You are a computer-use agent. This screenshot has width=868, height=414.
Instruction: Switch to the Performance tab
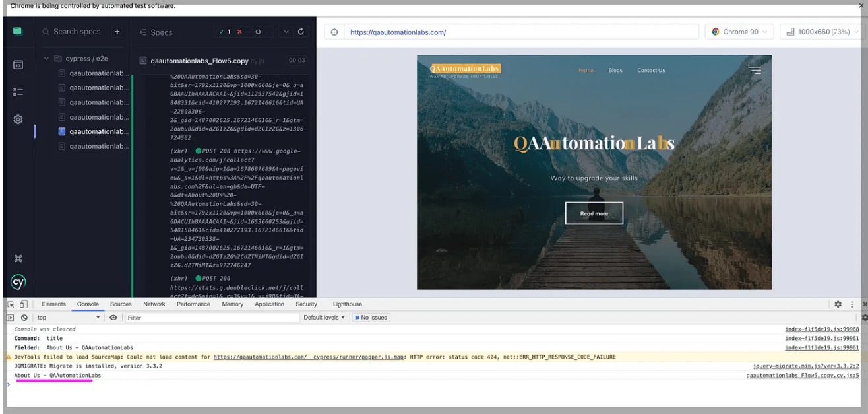coord(193,304)
